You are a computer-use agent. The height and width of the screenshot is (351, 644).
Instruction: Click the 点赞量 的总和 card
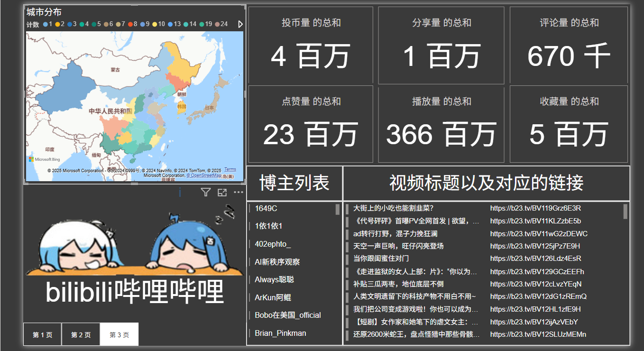[x=311, y=124]
